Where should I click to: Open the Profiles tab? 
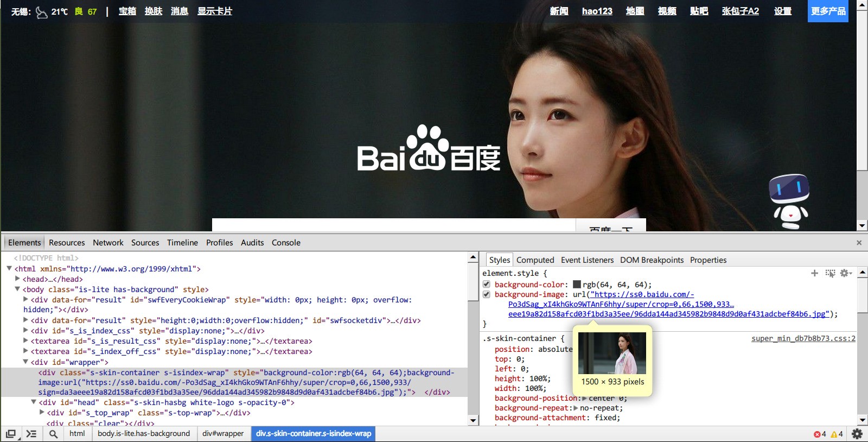tap(220, 243)
